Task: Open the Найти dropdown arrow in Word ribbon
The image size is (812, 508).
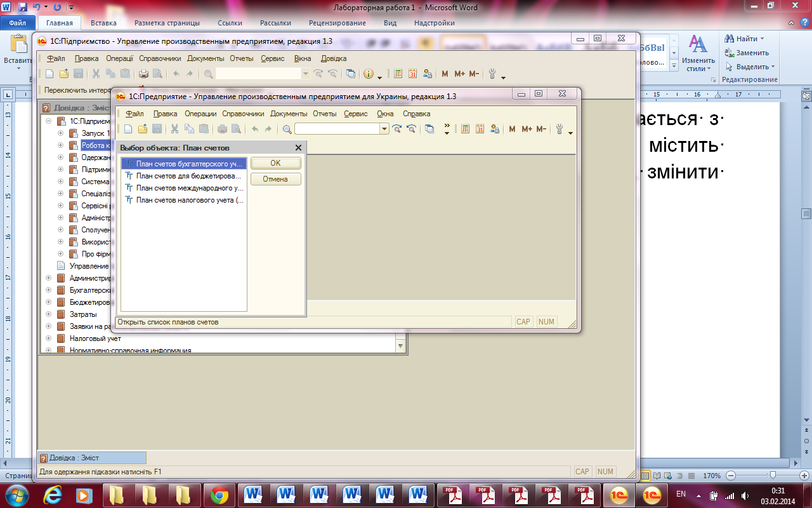Action: coord(762,39)
